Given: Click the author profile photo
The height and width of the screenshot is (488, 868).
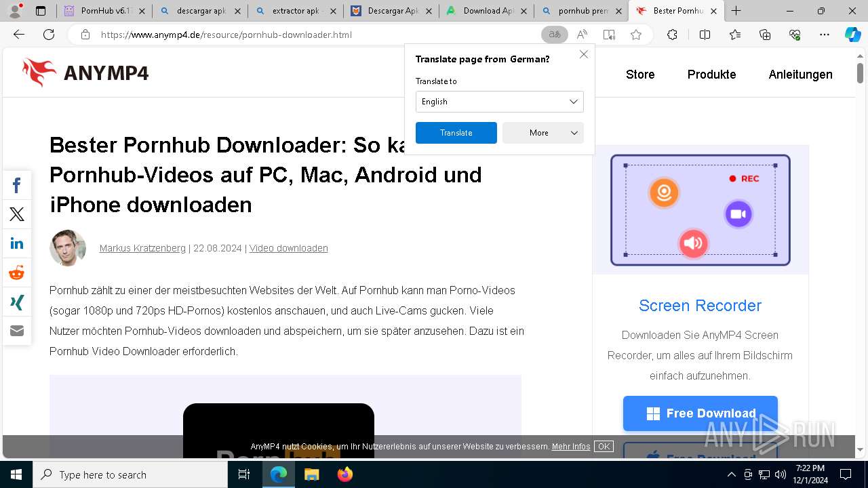Looking at the screenshot, I should click(68, 248).
